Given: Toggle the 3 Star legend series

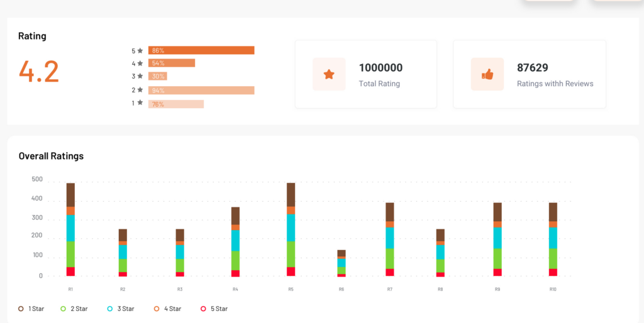Looking at the screenshot, I should (121, 309).
